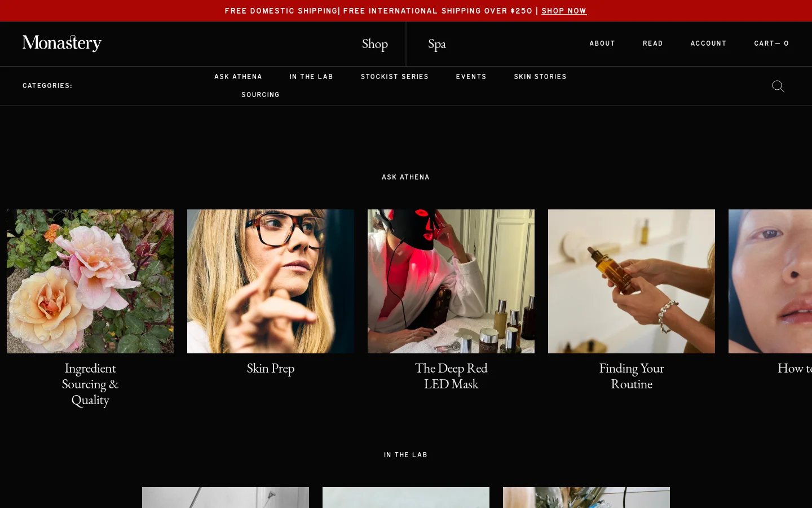
Task: Open the woman with glasses thumbnail
Action: 271,282
